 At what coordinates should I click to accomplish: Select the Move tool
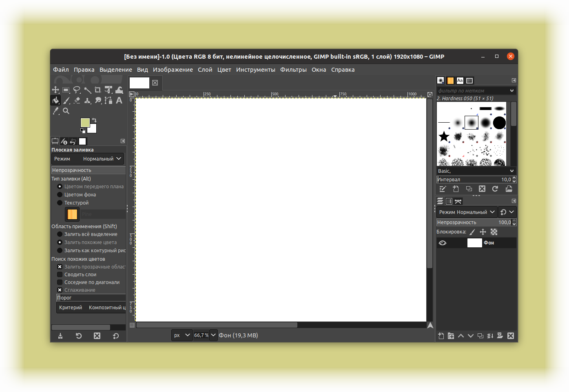click(55, 90)
